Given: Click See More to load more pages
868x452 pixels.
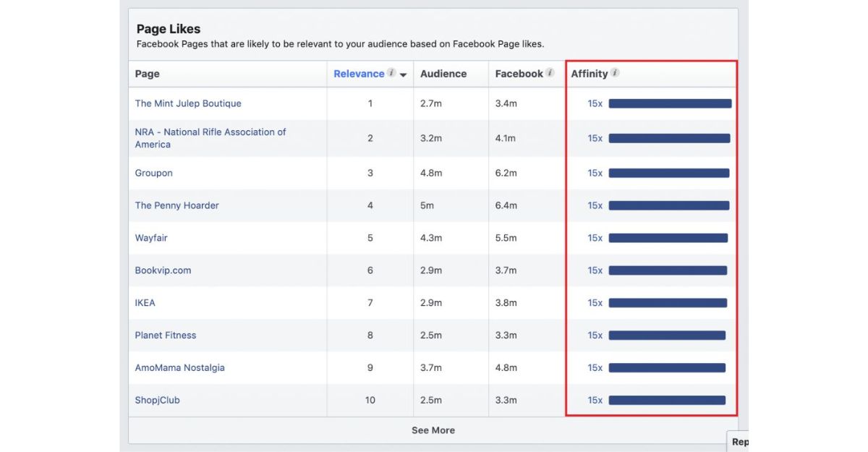Looking at the screenshot, I should click(433, 430).
